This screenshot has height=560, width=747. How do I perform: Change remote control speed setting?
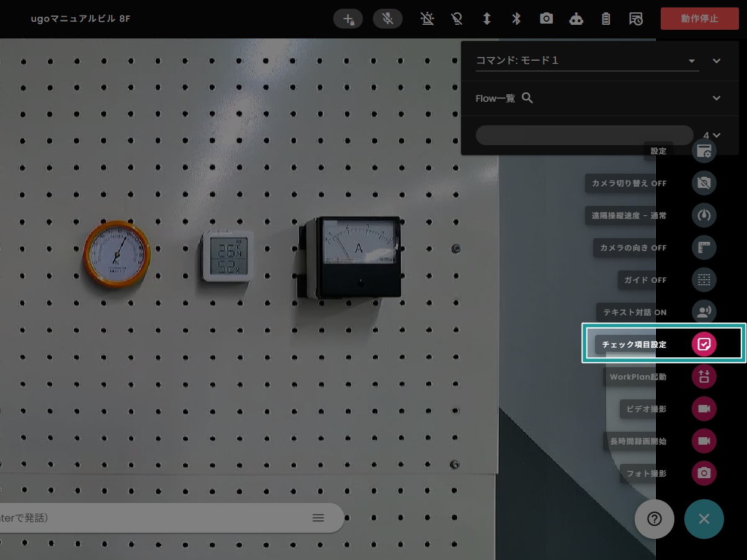coord(704,215)
